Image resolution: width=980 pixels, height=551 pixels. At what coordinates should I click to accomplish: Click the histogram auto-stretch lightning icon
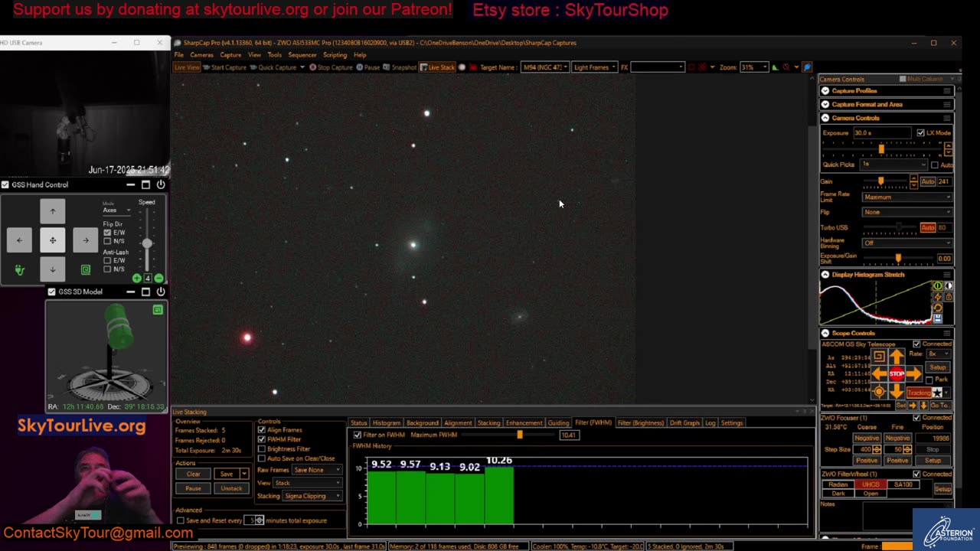937,297
